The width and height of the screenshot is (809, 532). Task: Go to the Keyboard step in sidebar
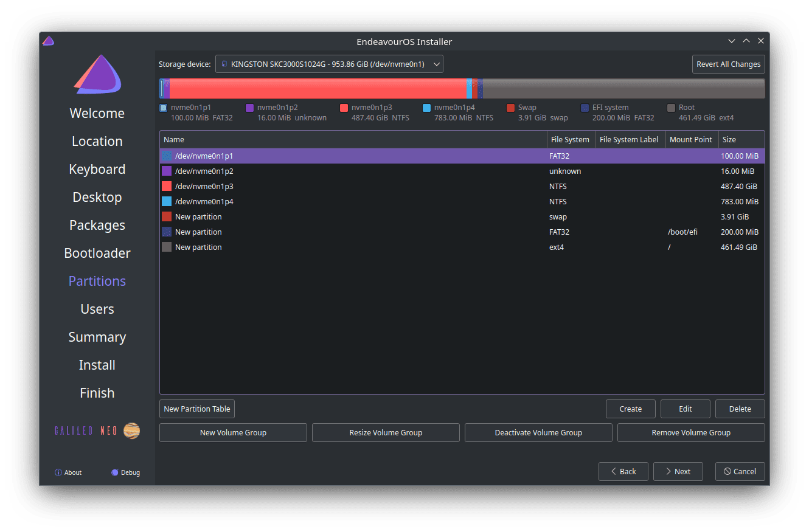[97, 169]
